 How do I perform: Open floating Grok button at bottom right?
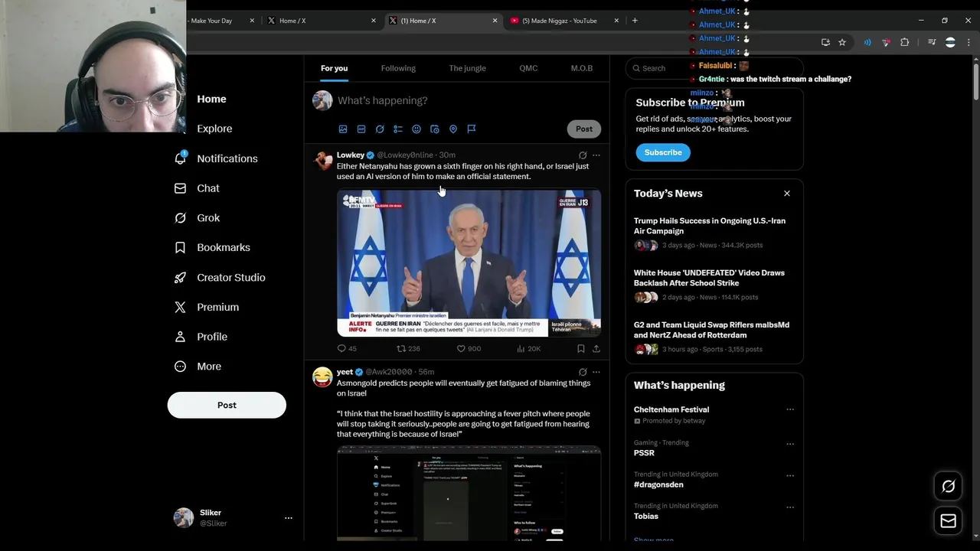point(948,486)
